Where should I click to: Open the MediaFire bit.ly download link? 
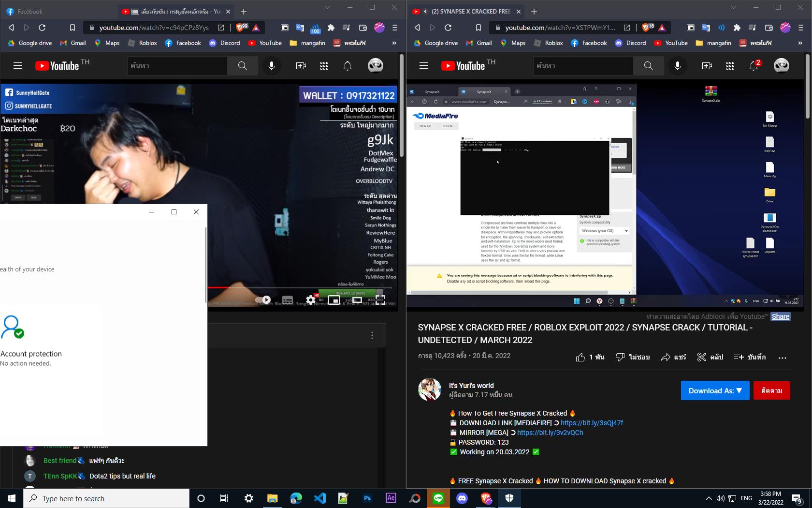pyautogui.click(x=592, y=423)
